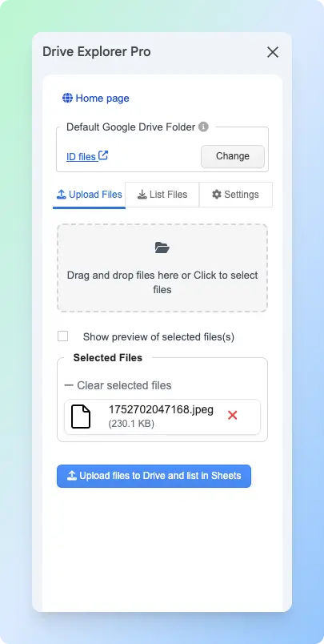Click the upload arrow icon on blue button
Image resolution: width=324 pixels, height=644 pixels.
point(72,476)
